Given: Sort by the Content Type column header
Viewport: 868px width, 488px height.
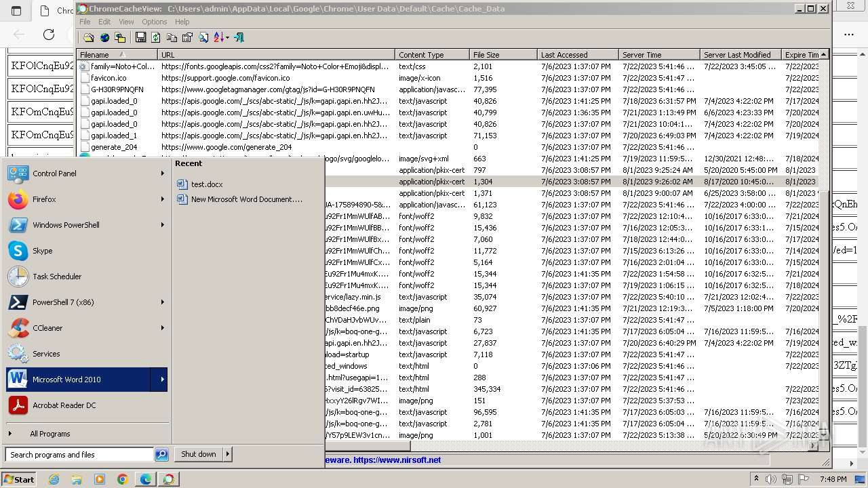Looking at the screenshot, I should tap(432, 55).
